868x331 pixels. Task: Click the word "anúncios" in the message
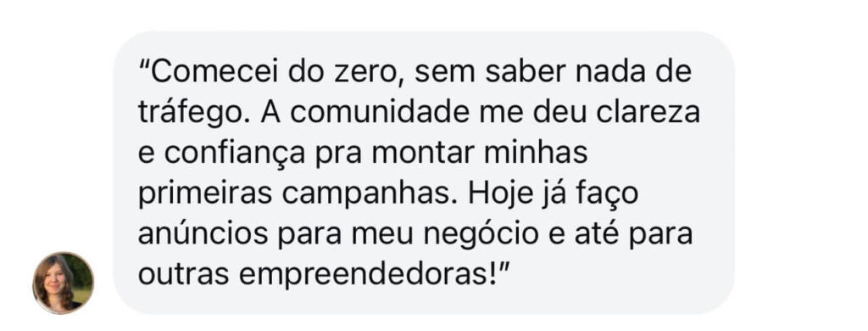coord(203,234)
